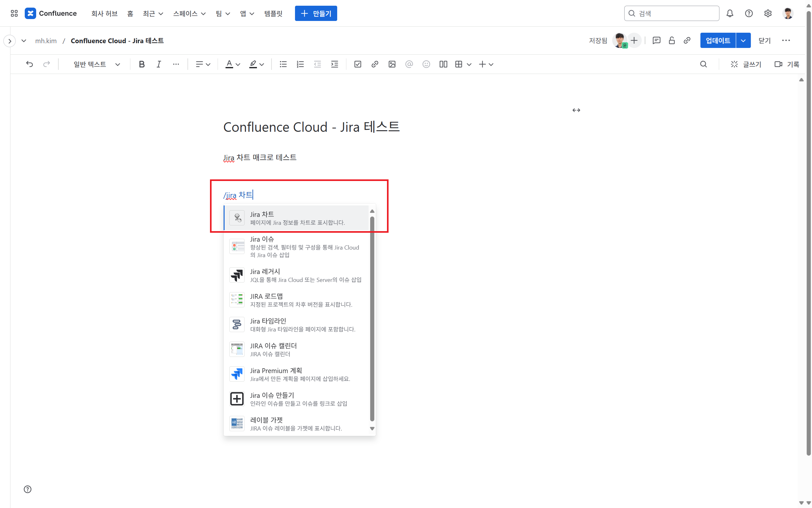Viewport: 812px width, 508px height.
Task: Select the Jira 레거시 macro
Action: click(x=296, y=275)
